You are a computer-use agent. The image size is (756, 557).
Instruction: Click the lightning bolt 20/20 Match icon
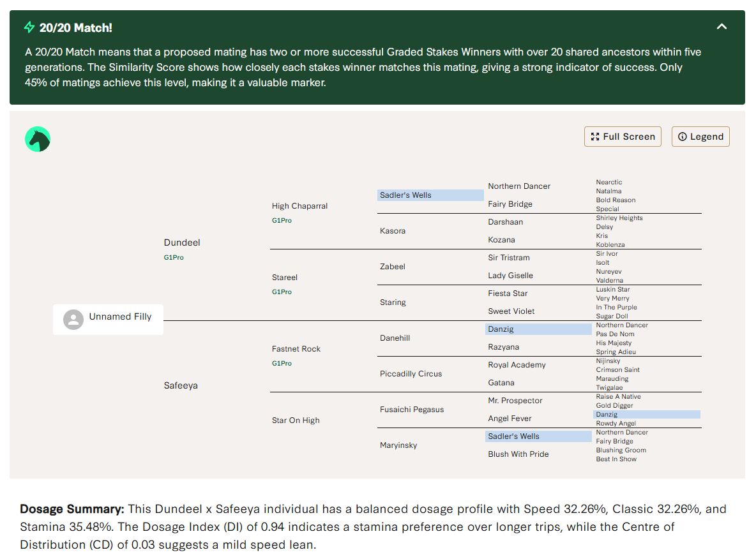pos(29,27)
